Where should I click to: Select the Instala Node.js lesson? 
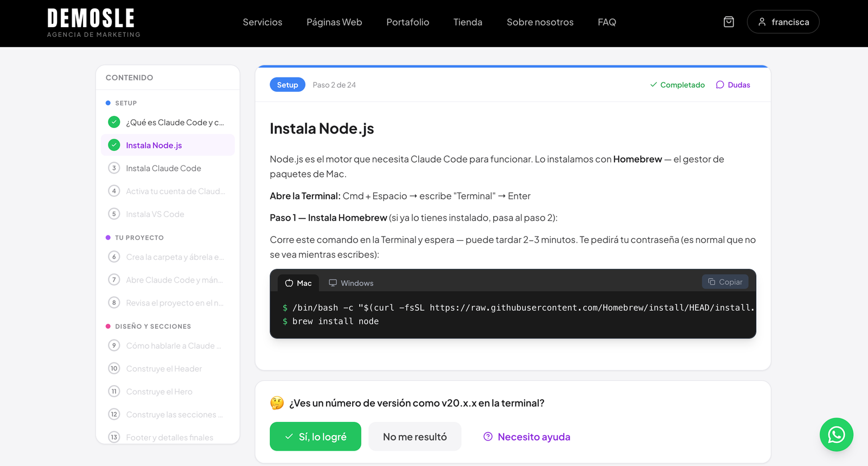click(168, 145)
